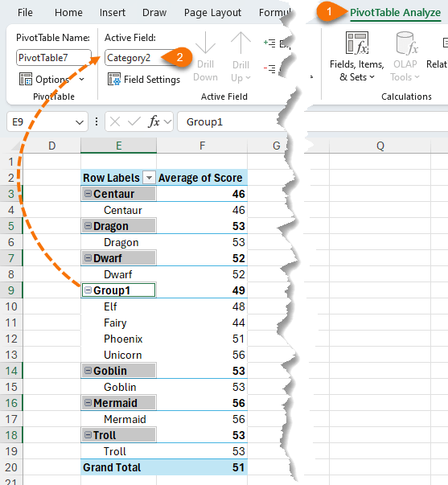
Task: Select the Group1 average value 49
Action: (202, 290)
